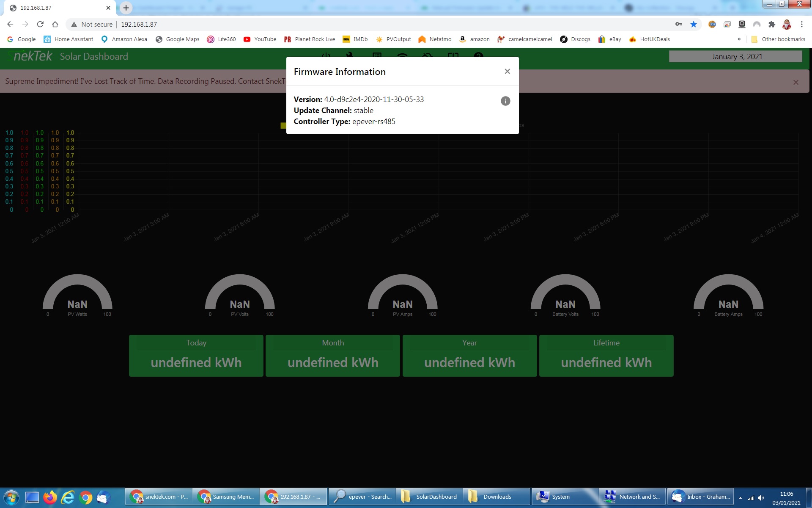Open the saved passwords key icon

[x=678, y=25]
